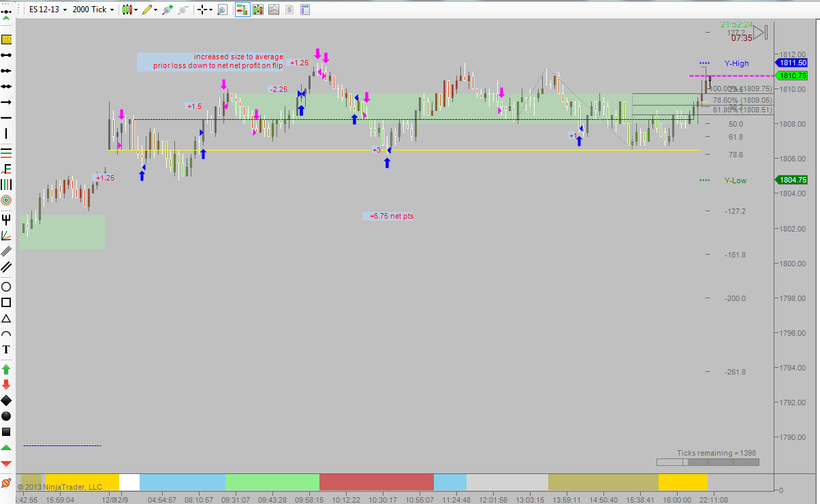Click the '78.60% (1809.05)' Fibonacci label
The height and width of the screenshot is (504, 820).
pos(742,99)
